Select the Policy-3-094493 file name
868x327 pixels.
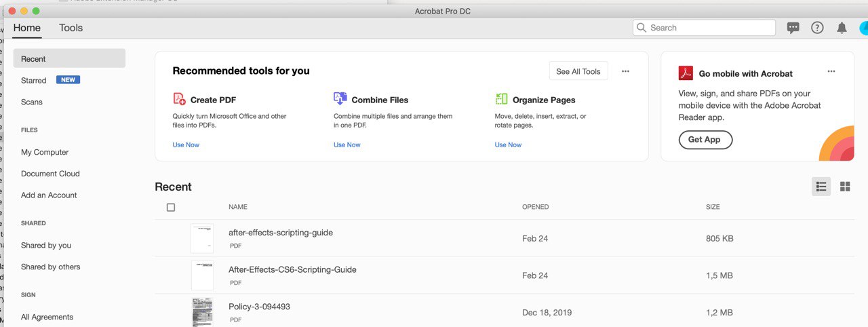pos(259,307)
